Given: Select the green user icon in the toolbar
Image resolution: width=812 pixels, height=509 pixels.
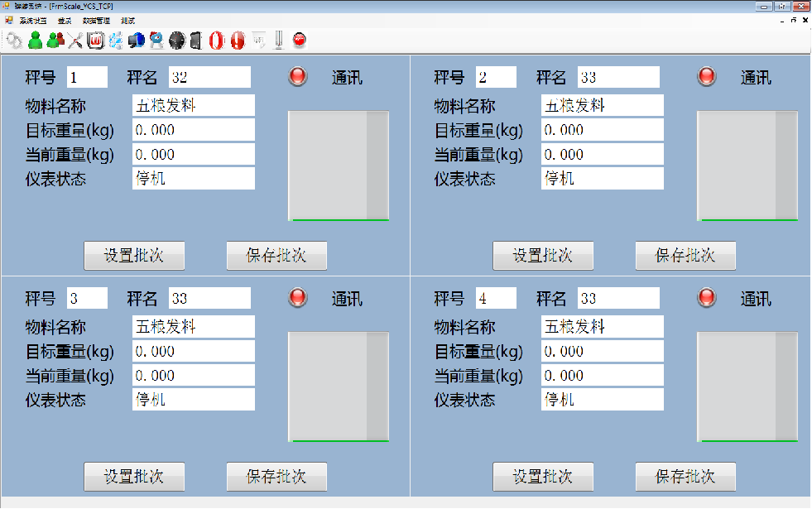Looking at the screenshot, I should 34,39.
